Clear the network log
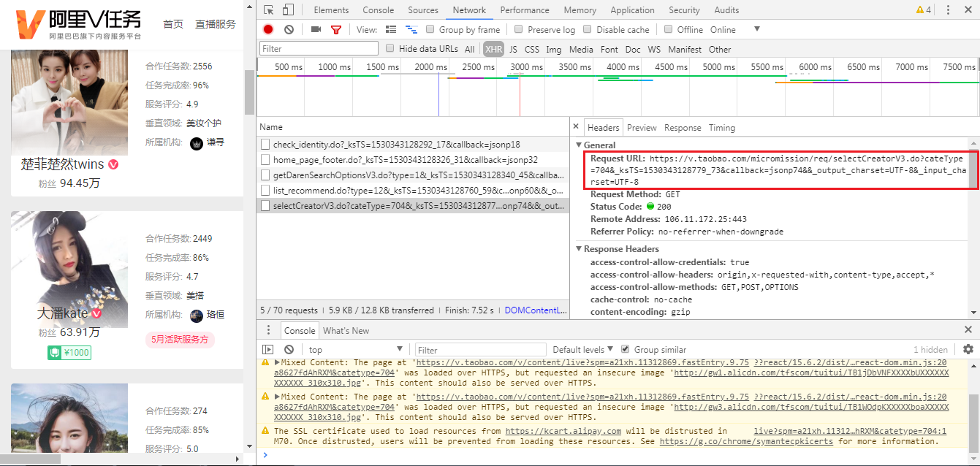Viewport: 980px width, 466px height. [289, 30]
